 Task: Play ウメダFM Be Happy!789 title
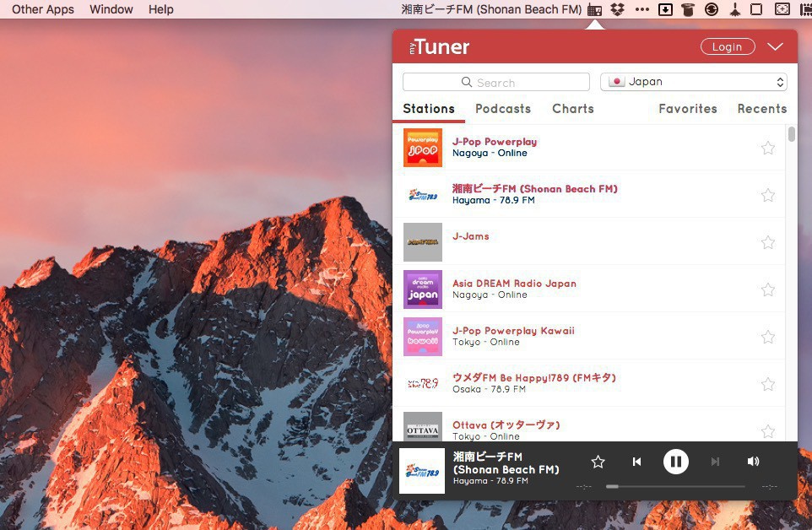tap(534, 378)
